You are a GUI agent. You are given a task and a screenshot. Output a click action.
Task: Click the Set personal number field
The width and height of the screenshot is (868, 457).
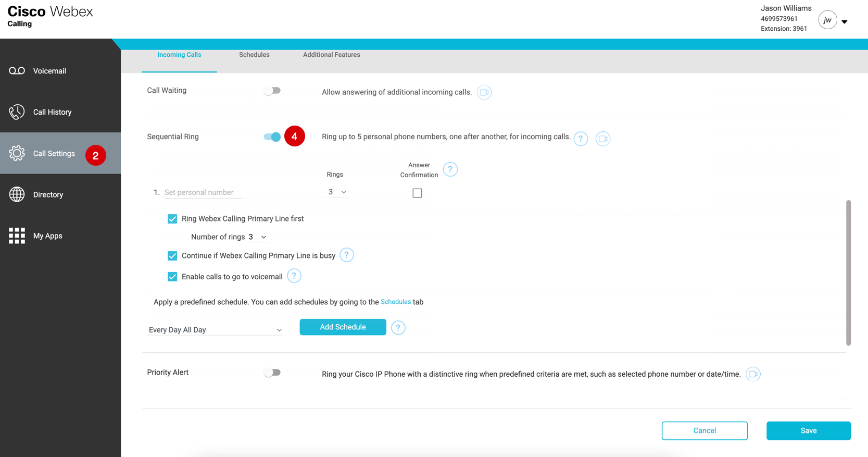(x=203, y=192)
